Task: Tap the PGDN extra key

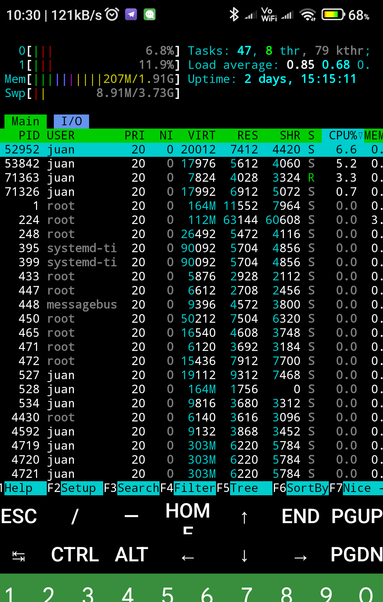Action: [x=357, y=555]
